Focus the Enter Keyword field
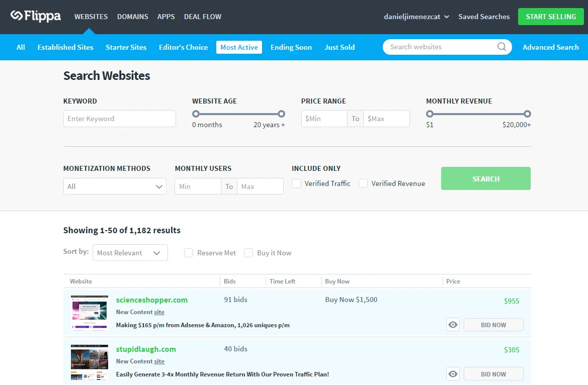588x385 pixels. tap(120, 119)
